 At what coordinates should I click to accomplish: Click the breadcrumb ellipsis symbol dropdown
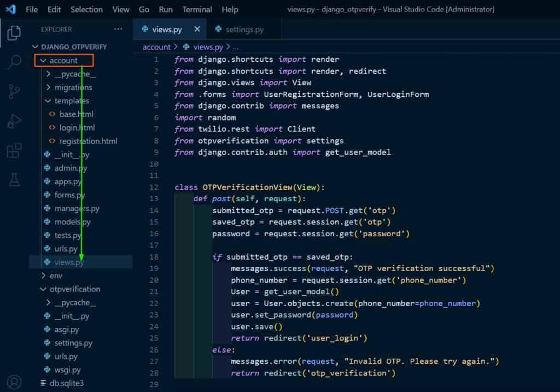(x=236, y=47)
